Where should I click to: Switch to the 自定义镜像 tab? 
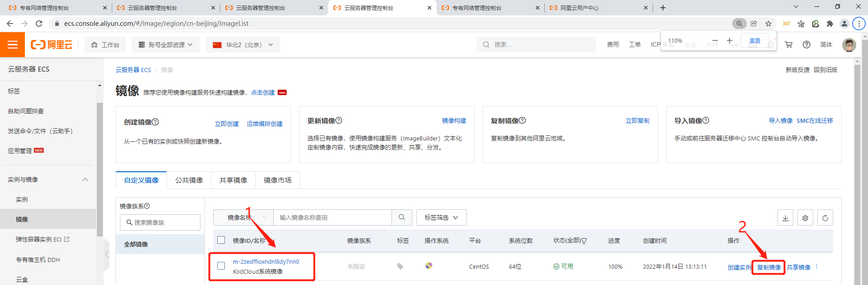pyautogui.click(x=141, y=180)
